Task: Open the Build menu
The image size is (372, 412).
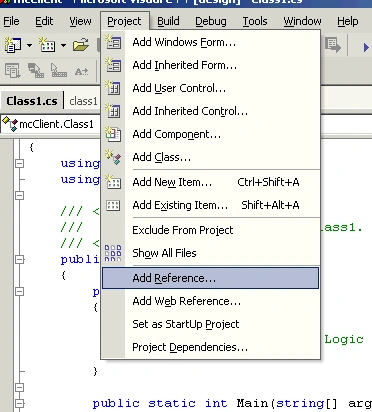Action: 168,21
